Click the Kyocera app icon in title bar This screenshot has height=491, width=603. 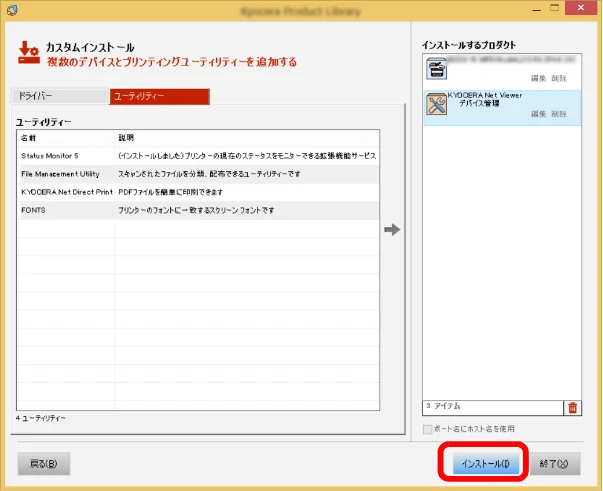[x=12, y=10]
